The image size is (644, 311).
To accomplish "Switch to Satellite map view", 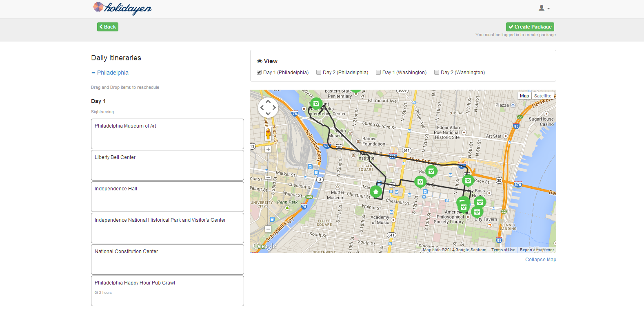I will click(542, 96).
